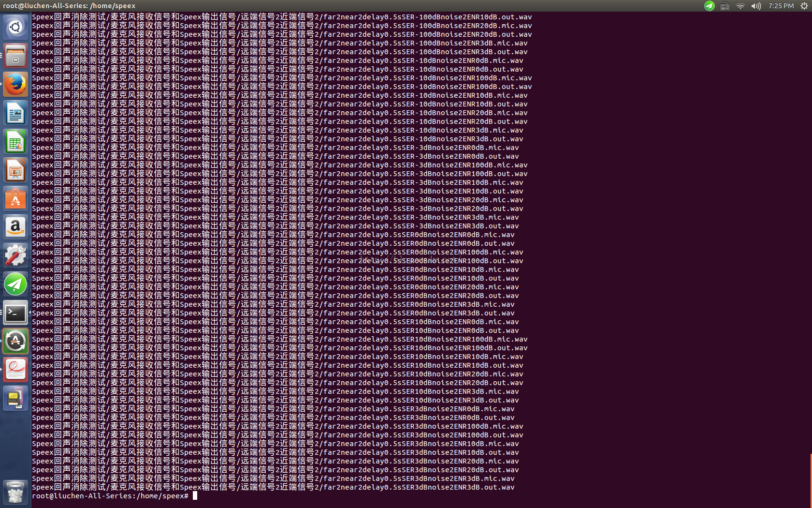Click line ending SER-10dBnoise2ENR10dB.mic.wav
The image size is (812, 508).
tap(280, 95)
